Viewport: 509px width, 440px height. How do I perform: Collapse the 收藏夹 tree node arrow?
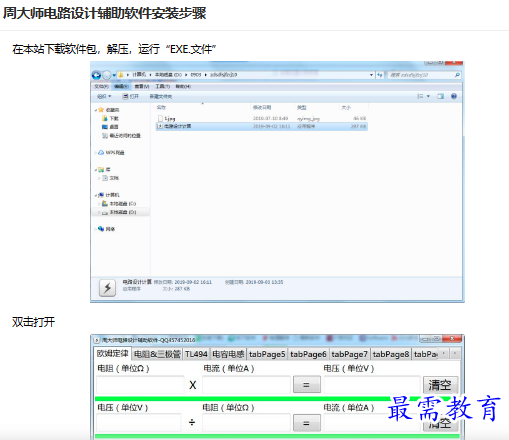[x=96, y=110]
